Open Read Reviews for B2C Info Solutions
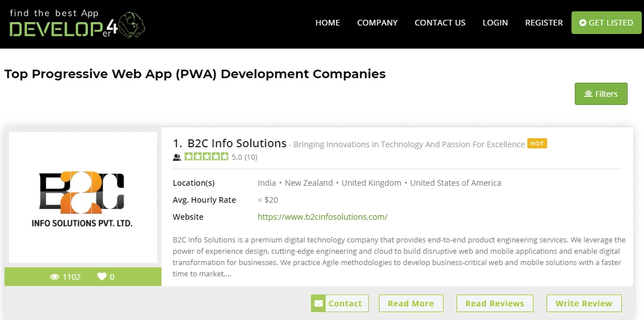644x320 pixels. [494, 304]
